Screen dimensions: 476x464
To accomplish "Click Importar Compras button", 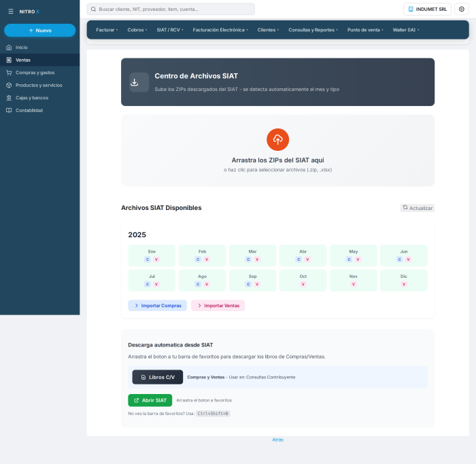I will click(x=157, y=306).
